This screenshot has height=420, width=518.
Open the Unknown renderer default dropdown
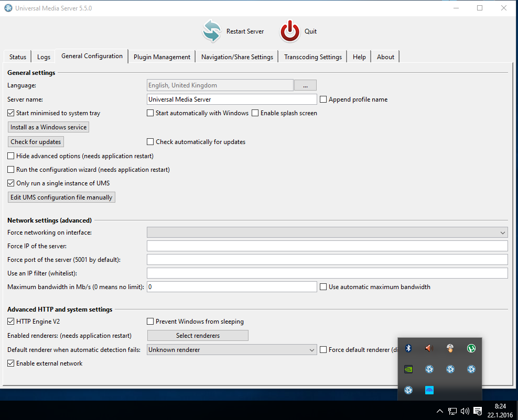[x=232, y=350]
